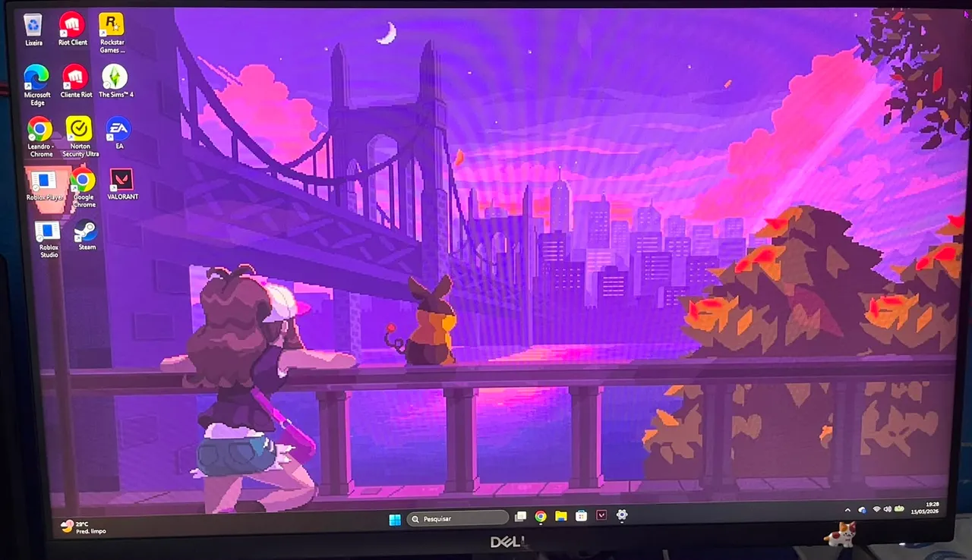972x560 pixels.
Task: Open File Explorer from the taskbar
Action: click(x=561, y=516)
